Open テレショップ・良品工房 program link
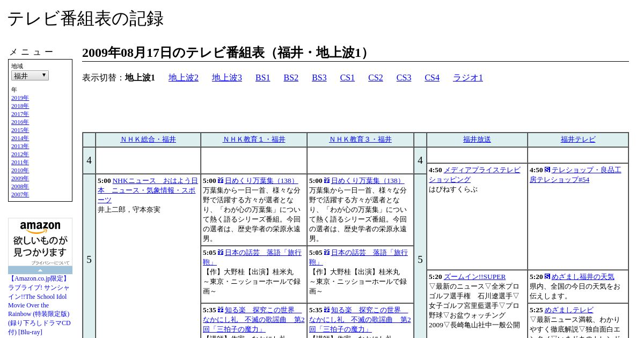Screen dimensions: 644x338 coord(575,175)
